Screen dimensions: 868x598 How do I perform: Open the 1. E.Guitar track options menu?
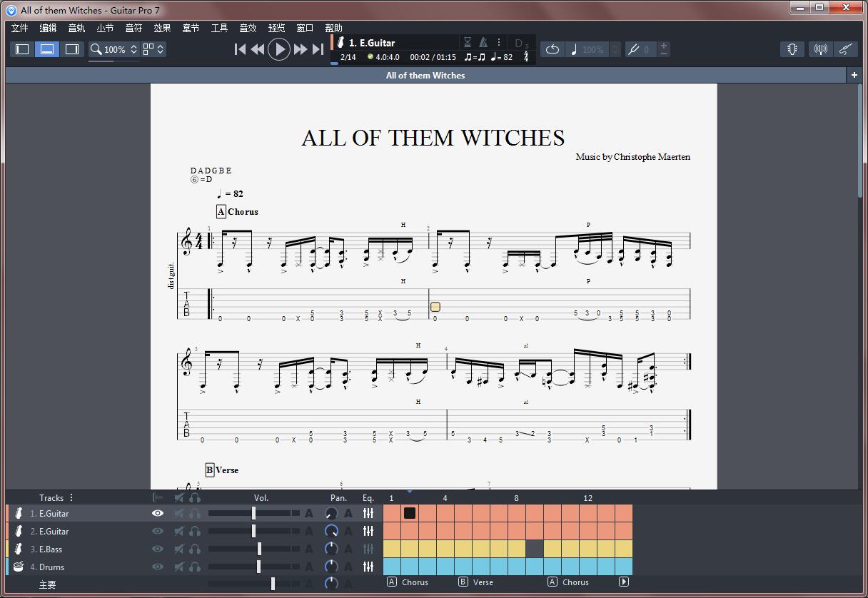(500, 43)
